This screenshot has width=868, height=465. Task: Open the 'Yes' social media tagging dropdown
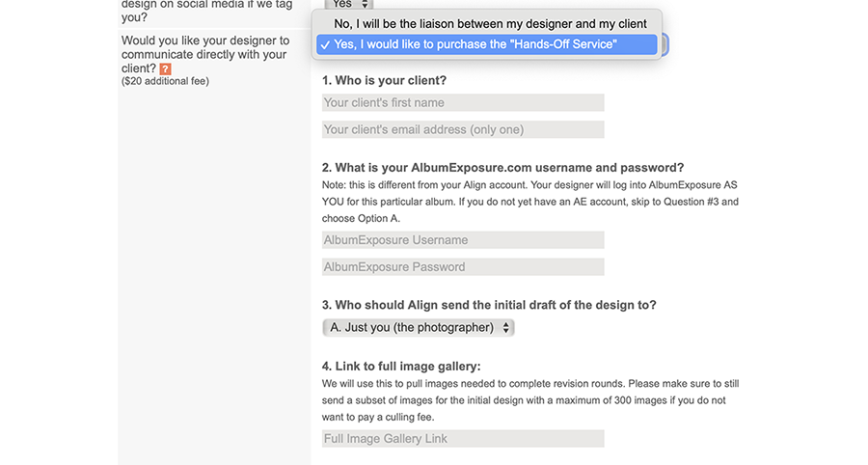349,5
